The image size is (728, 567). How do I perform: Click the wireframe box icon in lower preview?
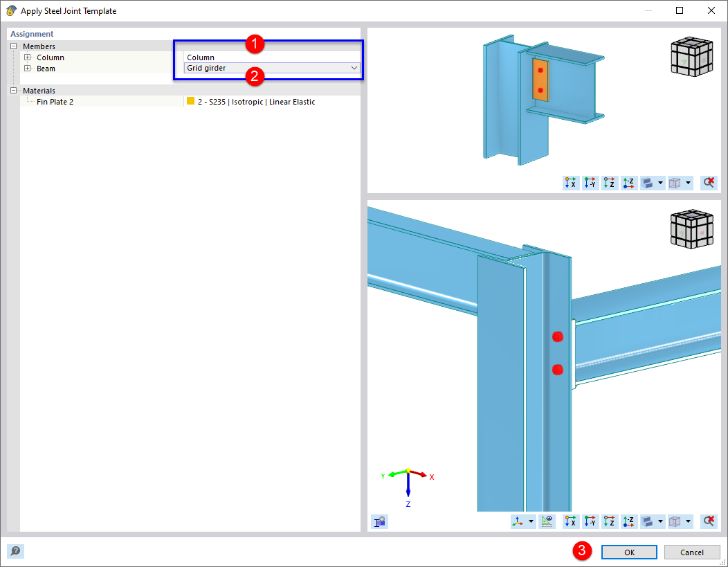[x=675, y=521]
